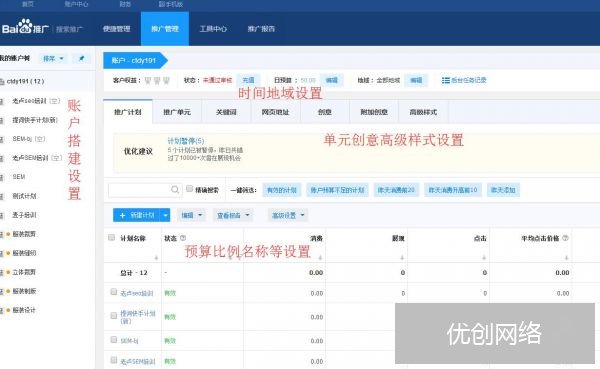Open 推广管理 in the main navigation
Viewport: 600px width, 369px height.
pyautogui.click(x=165, y=29)
